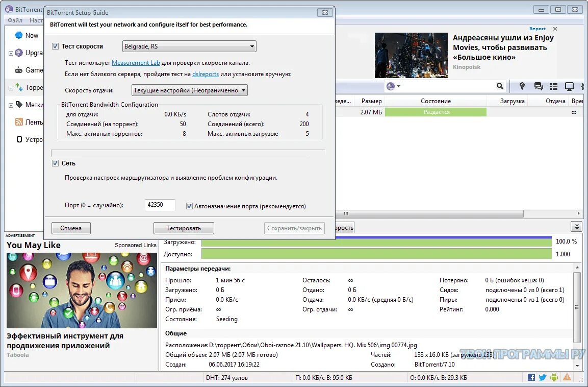
Task: Click the search magnifier icon in toolbar
Action: coord(500,86)
